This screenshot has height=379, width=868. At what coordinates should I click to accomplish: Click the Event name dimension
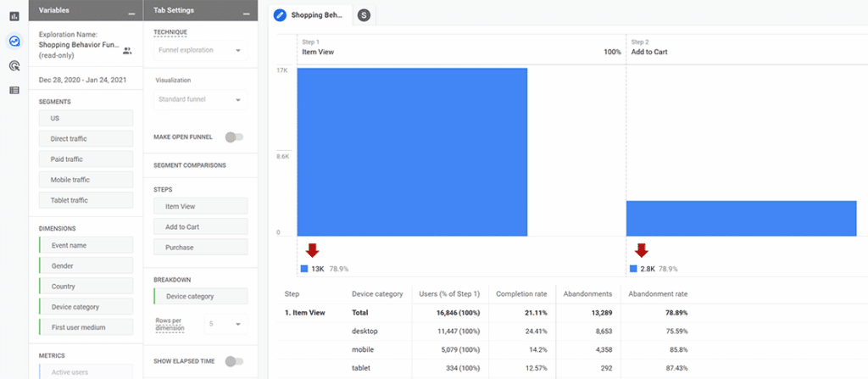(86, 245)
